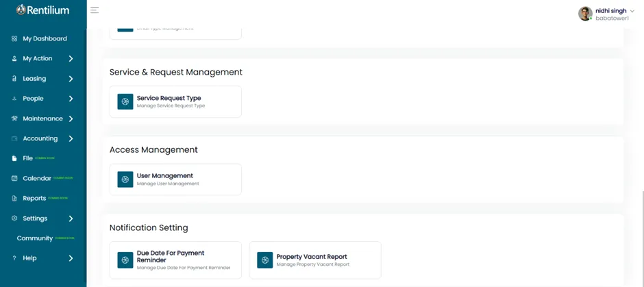Click the Rentilium brand name
Viewport: 644px width, 287px height.
click(49, 10)
